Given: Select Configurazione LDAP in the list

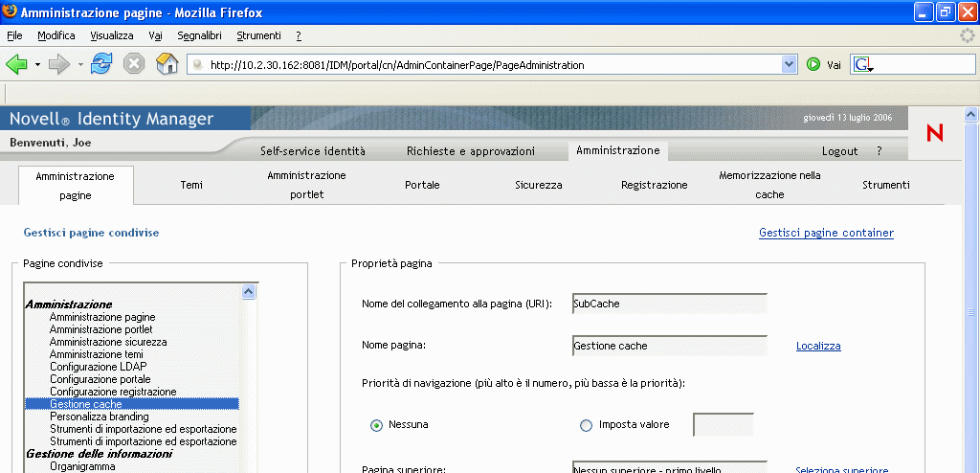Looking at the screenshot, I should (99, 367).
